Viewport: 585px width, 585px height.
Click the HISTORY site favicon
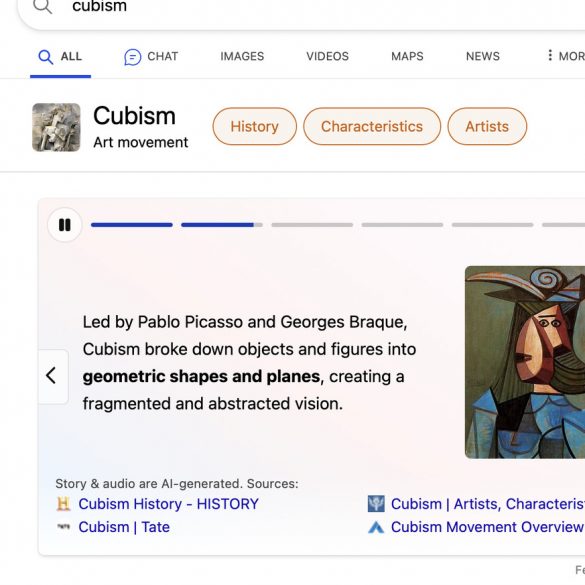63,504
